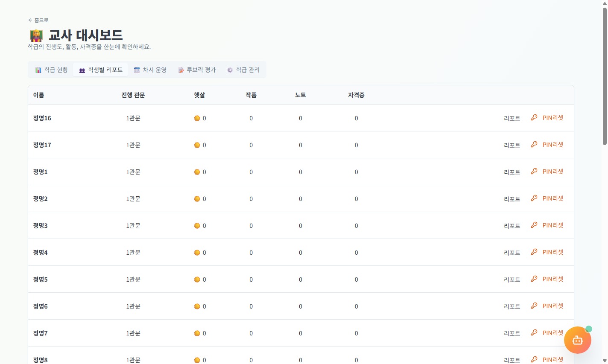Select the student name 정명2

(x=41, y=199)
